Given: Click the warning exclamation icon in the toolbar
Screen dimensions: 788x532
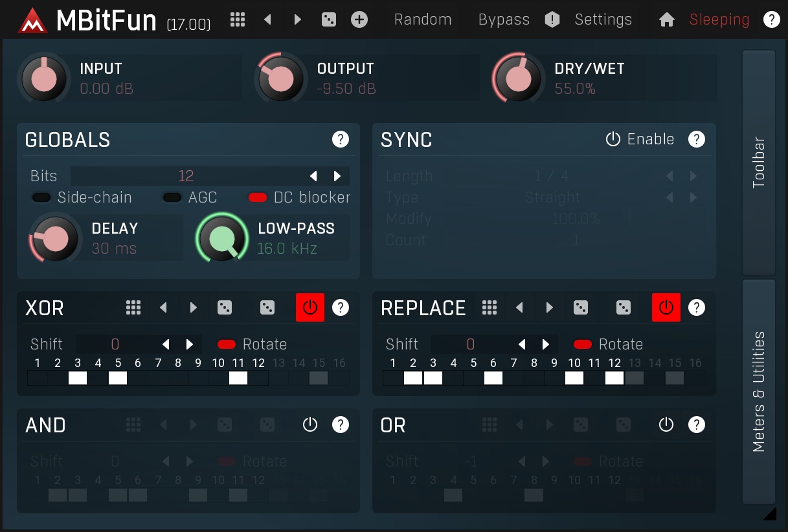Looking at the screenshot, I should pos(552,19).
